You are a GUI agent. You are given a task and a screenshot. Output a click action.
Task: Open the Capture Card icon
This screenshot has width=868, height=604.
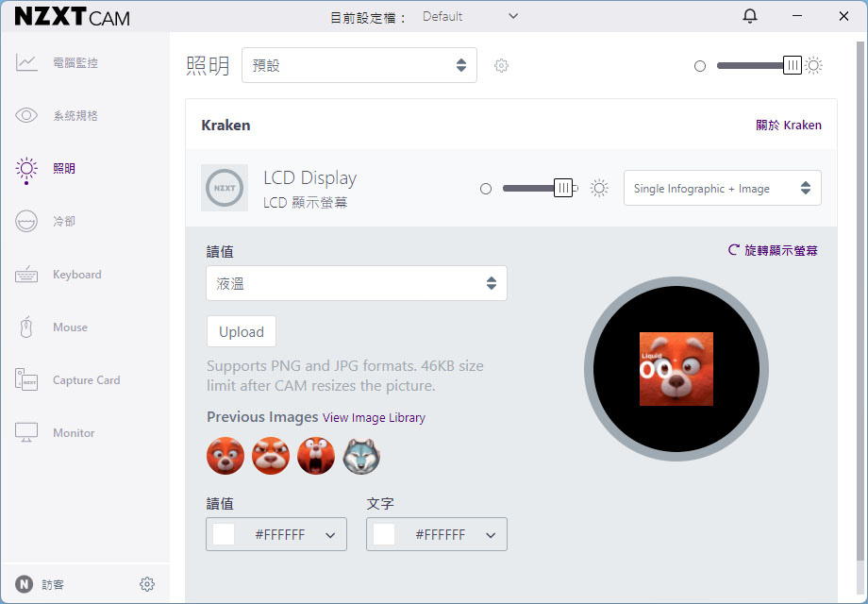pyautogui.click(x=26, y=379)
